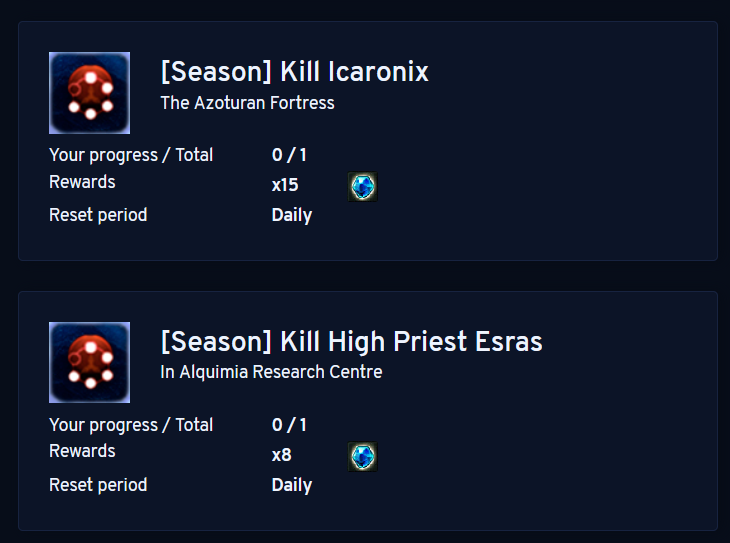Click "Reset period" label in the Icaronix card
Screen dimensions: 730x543
[98, 215]
